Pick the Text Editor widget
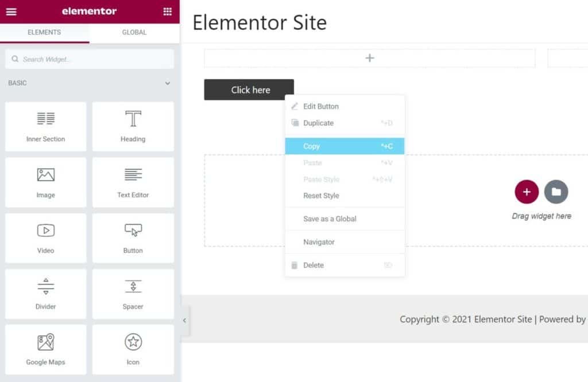Image resolution: width=588 pixels, height=382 pixels. (133, 182)
